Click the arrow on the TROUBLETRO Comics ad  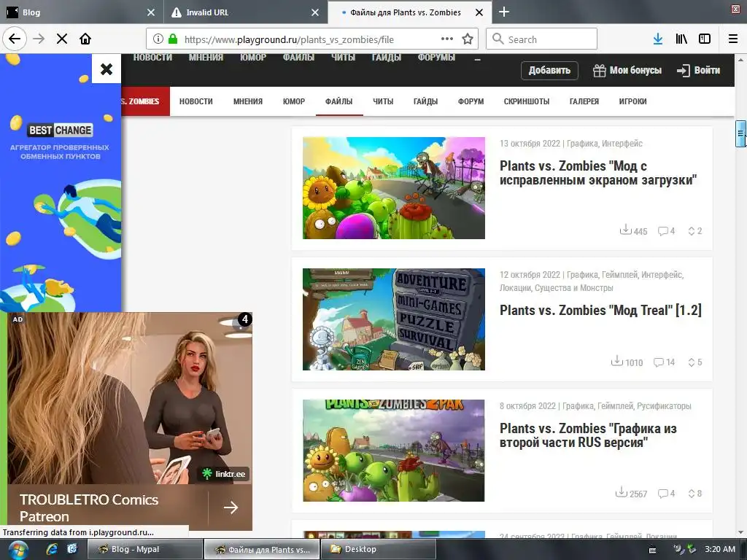[231, 507]
